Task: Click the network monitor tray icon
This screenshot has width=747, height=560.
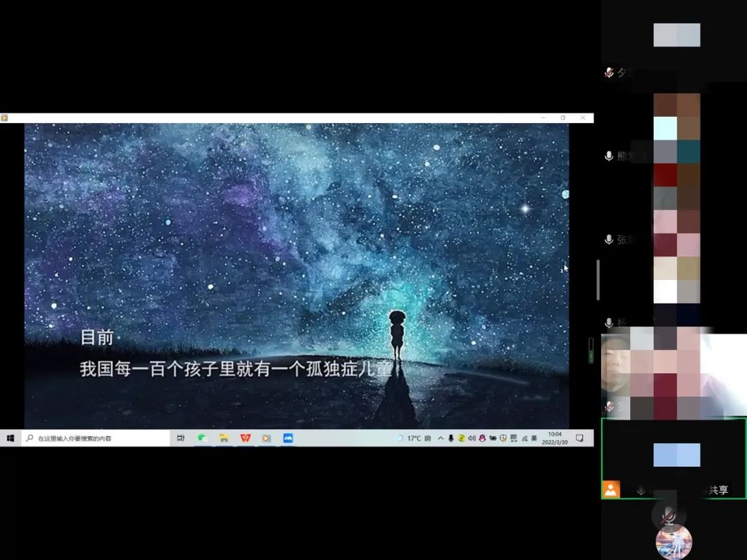Action: (513, 438)
